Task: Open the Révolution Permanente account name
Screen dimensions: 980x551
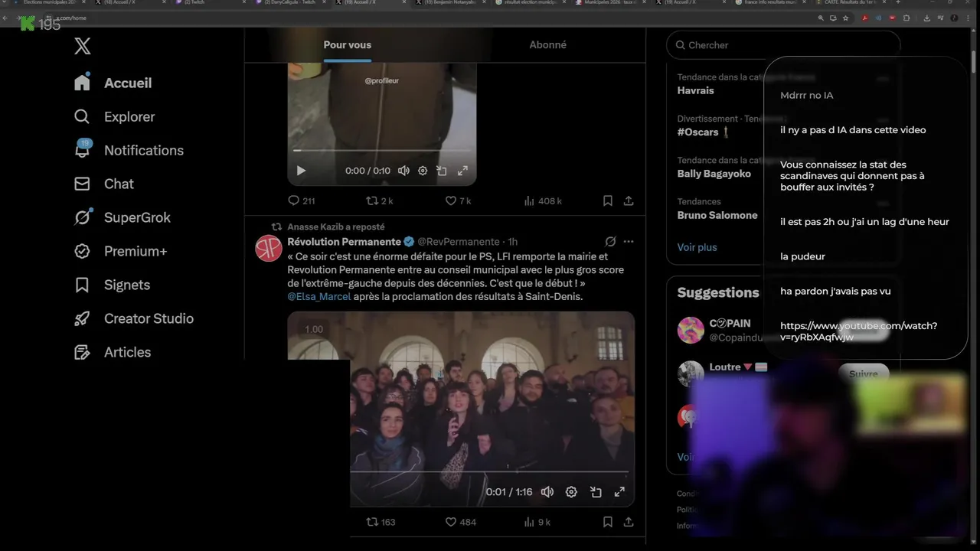Action: pos(345,242)
